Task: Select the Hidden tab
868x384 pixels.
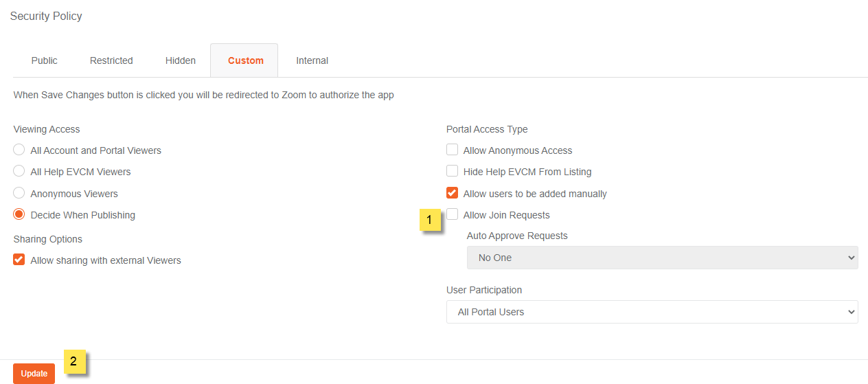Action: 181,60
